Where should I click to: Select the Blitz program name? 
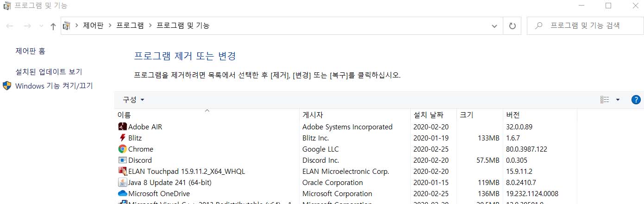click(x=135, y=138)
